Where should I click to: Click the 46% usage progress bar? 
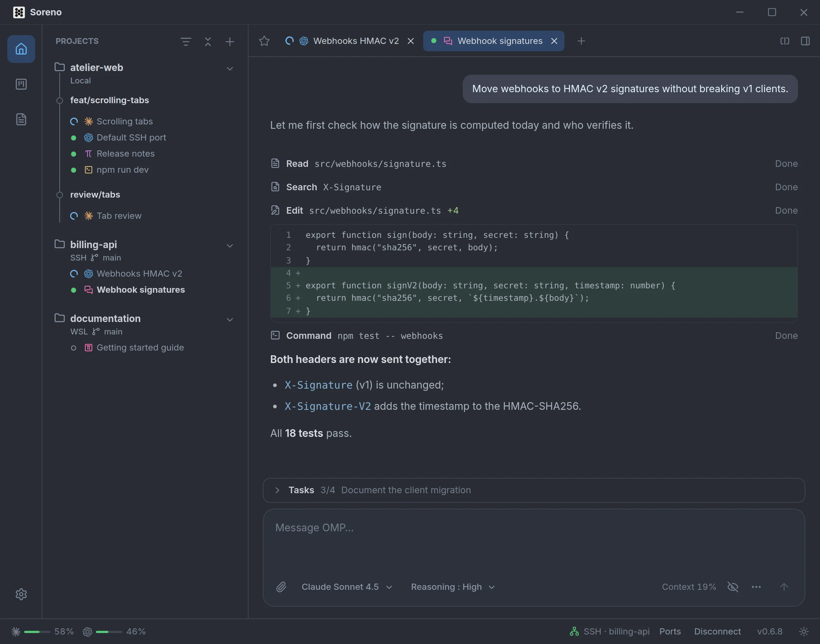tap(109, 632)
